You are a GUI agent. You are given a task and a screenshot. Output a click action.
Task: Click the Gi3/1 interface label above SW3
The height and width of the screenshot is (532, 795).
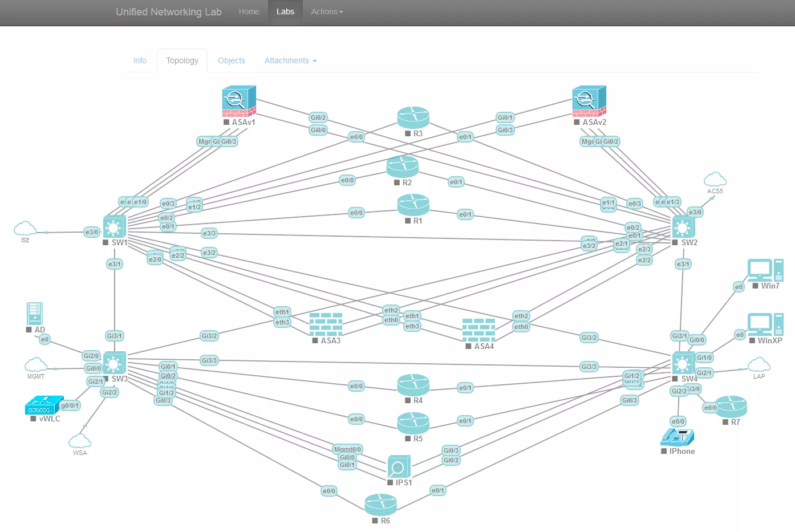pyautogui.click(x=115, y=336)
